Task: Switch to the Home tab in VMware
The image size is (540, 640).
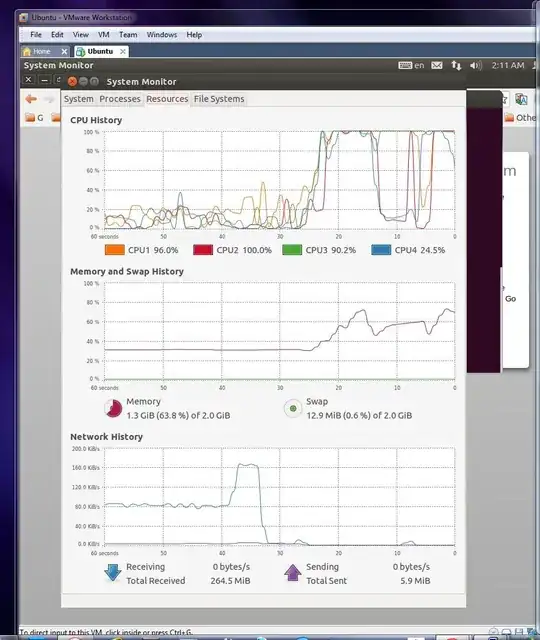Action: 41,51
